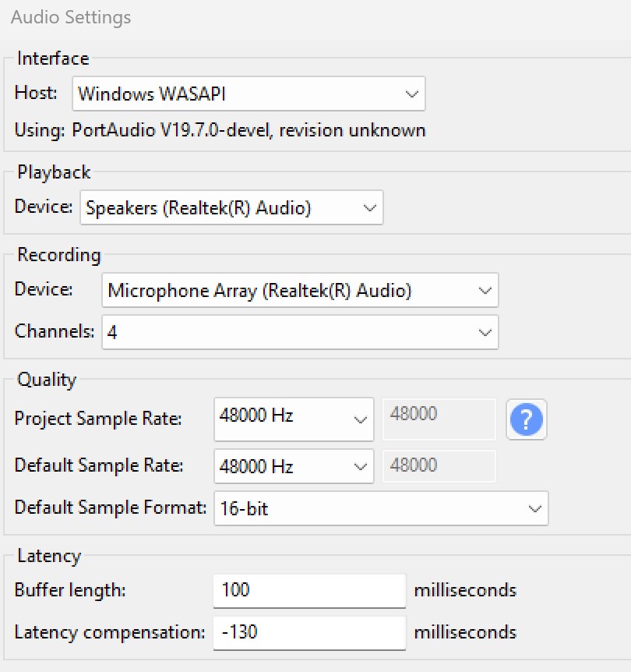Click the blue question mark help icon
Screen dimensions: 631x672
pos(527,420)
